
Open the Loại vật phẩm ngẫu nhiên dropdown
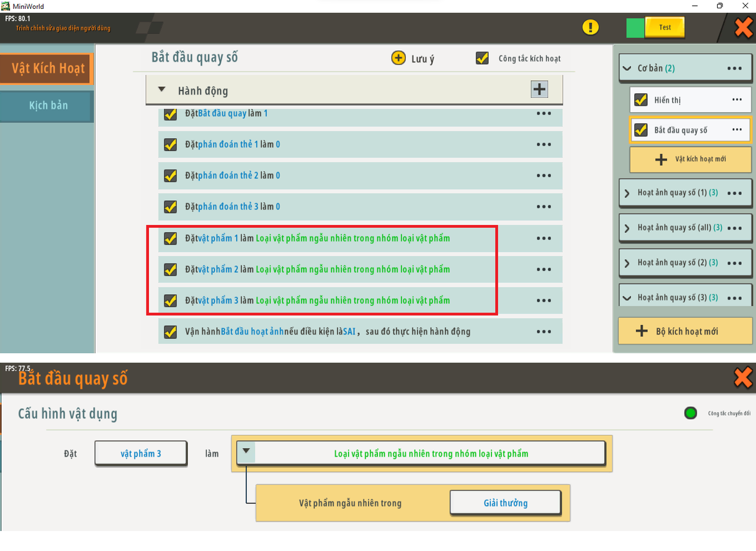(x=247, y=451)
